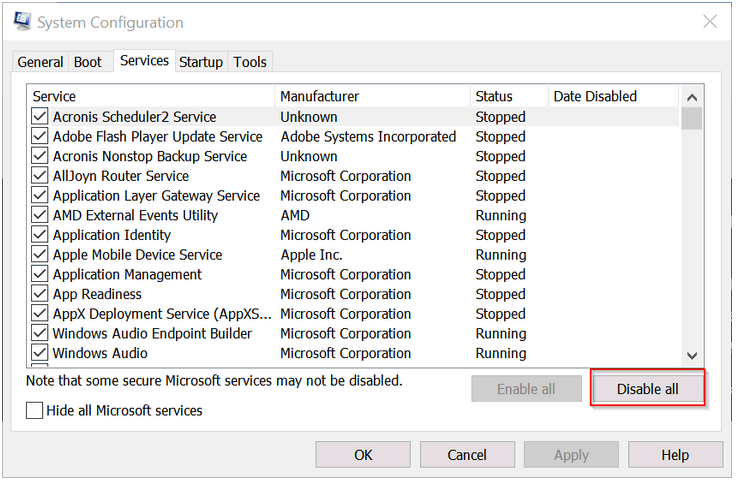This screenshot has width=736, height=481.
Task: Click the services list scrollbar thumb
Action: (x=692, y=118)
